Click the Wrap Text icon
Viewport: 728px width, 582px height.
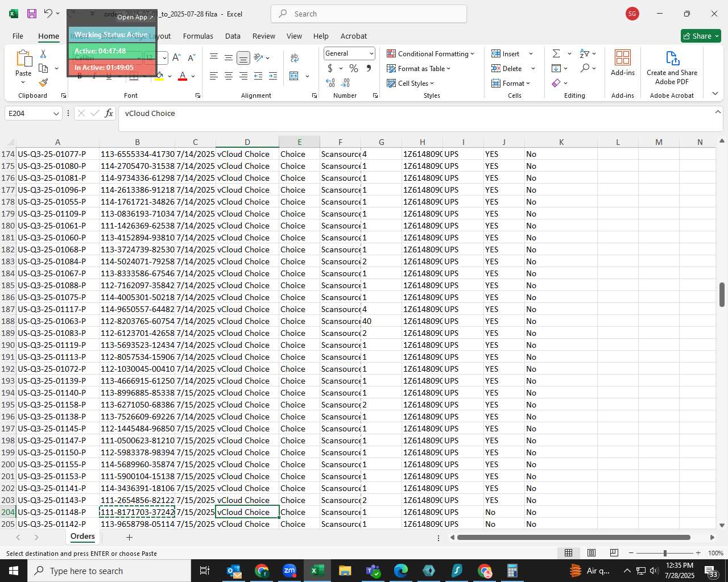pyautogui.click(x=295, y=57)
